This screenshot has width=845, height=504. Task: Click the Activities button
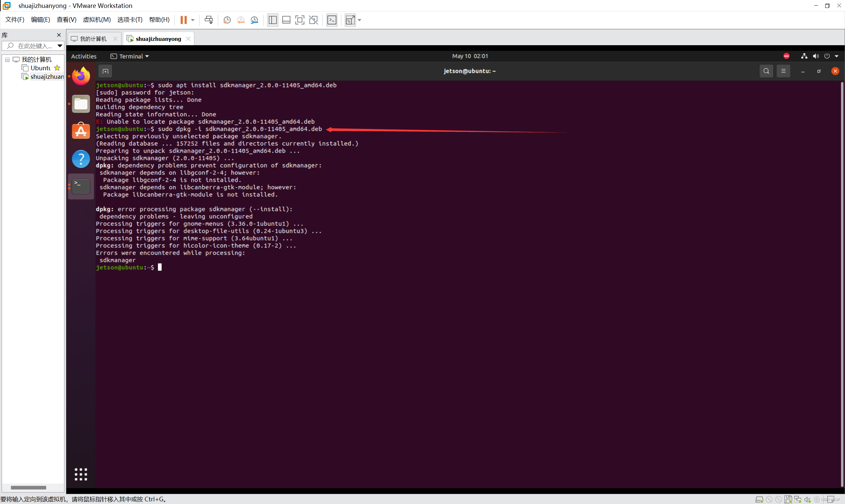point(84,56)
